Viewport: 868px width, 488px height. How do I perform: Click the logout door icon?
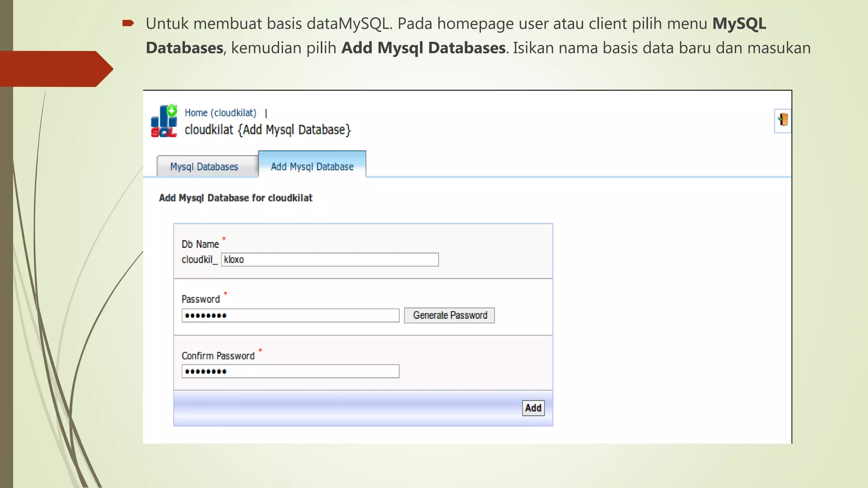click(783, 121)
